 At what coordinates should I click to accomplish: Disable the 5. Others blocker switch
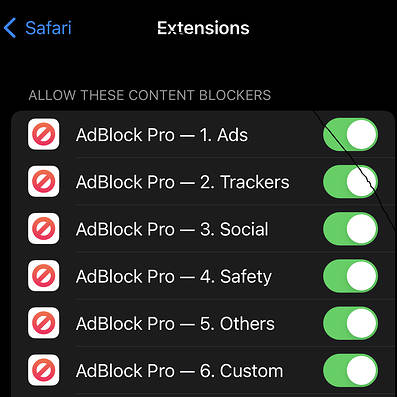(x=350, y=323)
